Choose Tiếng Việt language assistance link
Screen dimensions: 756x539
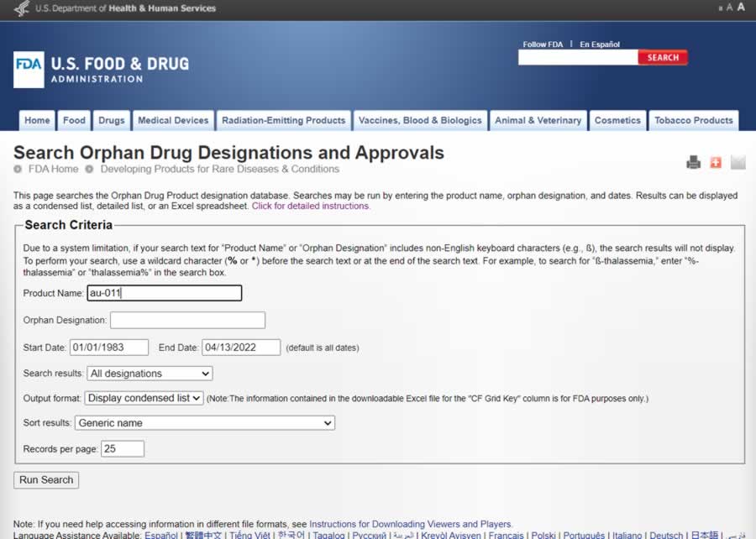[249, 535]
